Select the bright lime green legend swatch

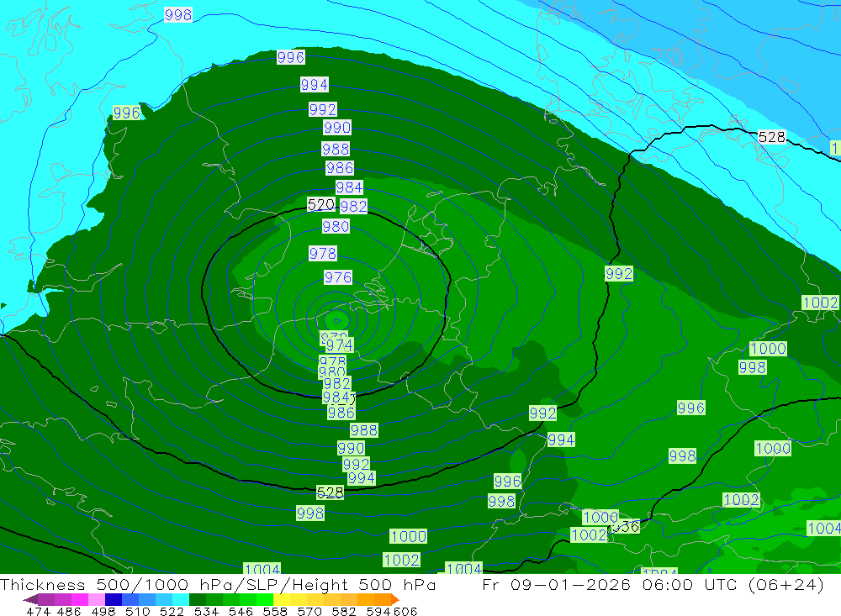click(x=265, y=599)
